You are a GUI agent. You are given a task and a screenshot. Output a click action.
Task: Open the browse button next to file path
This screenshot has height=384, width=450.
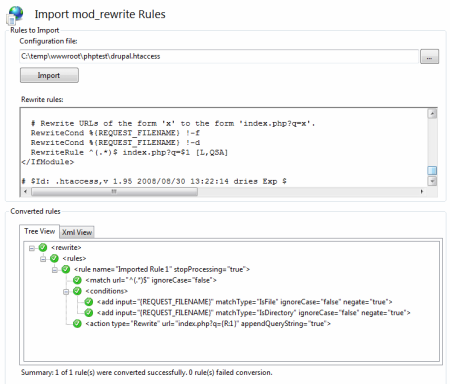pyautogui.click(x=429, y=56)
